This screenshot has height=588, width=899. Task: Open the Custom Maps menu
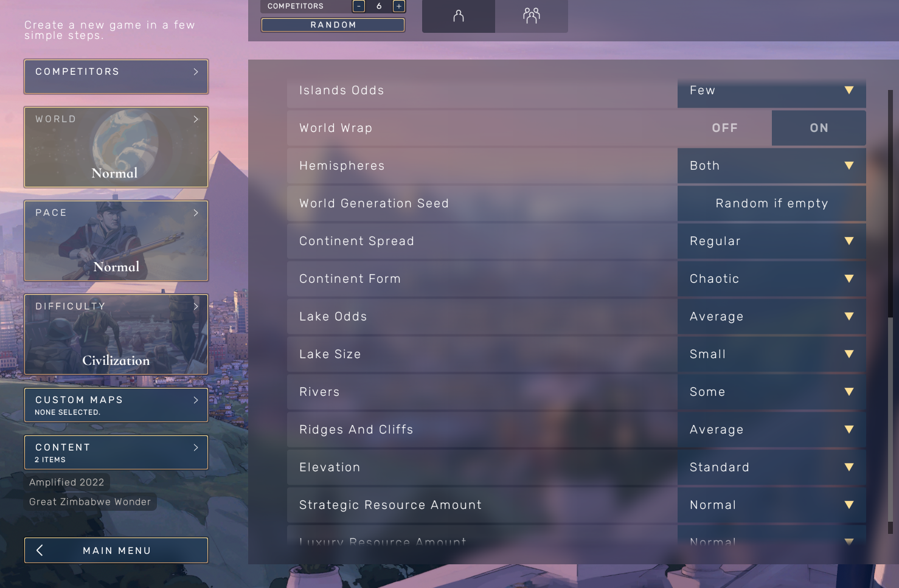(116, 405)
